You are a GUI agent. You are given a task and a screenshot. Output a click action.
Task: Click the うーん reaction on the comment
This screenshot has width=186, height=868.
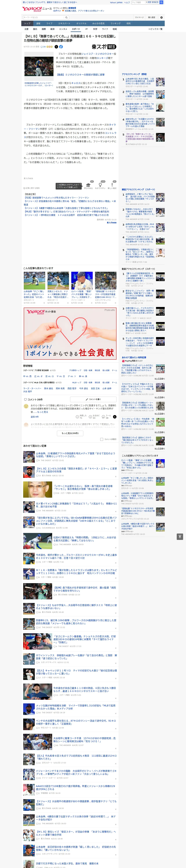(x=106, y=417)
